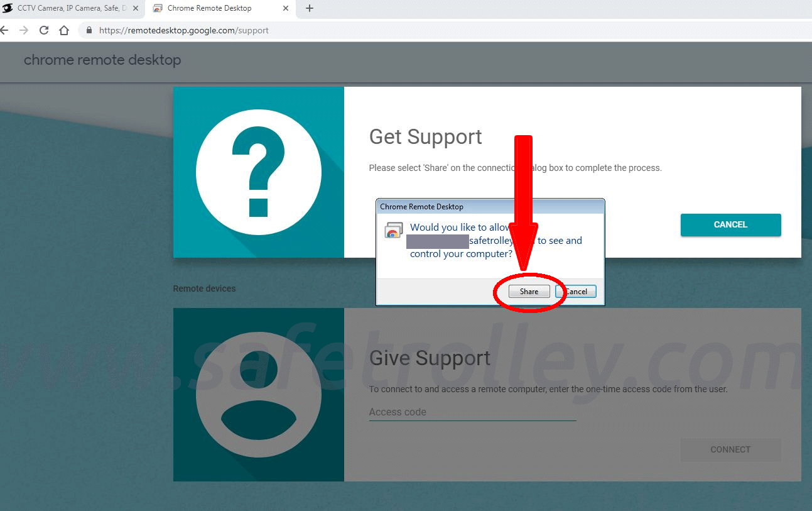The width and height of the screenshot is (812, 511).
Task: Click the 'Get Support' heading
Action: [x=426, y=137]
